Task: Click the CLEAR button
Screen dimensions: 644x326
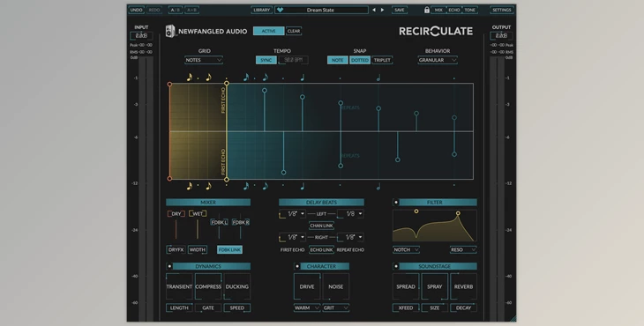Action: tap(294, 31)
